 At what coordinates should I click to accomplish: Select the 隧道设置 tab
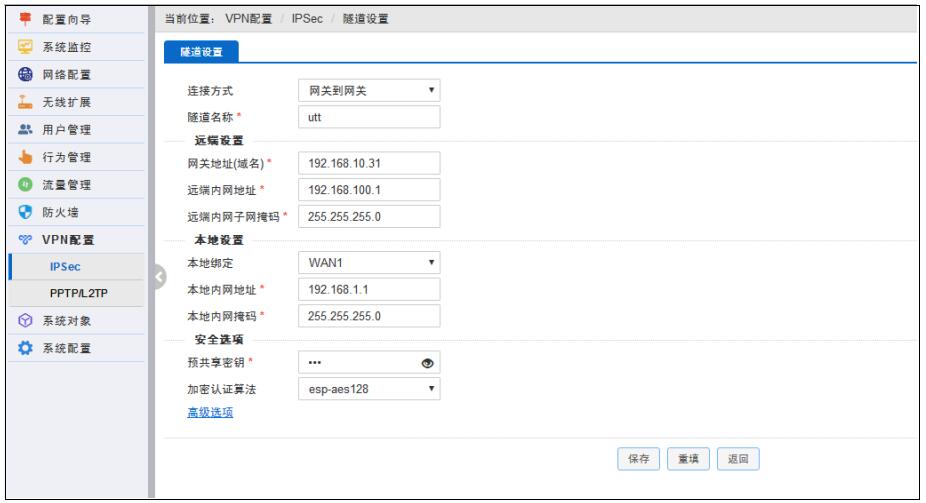click(201, 52)
